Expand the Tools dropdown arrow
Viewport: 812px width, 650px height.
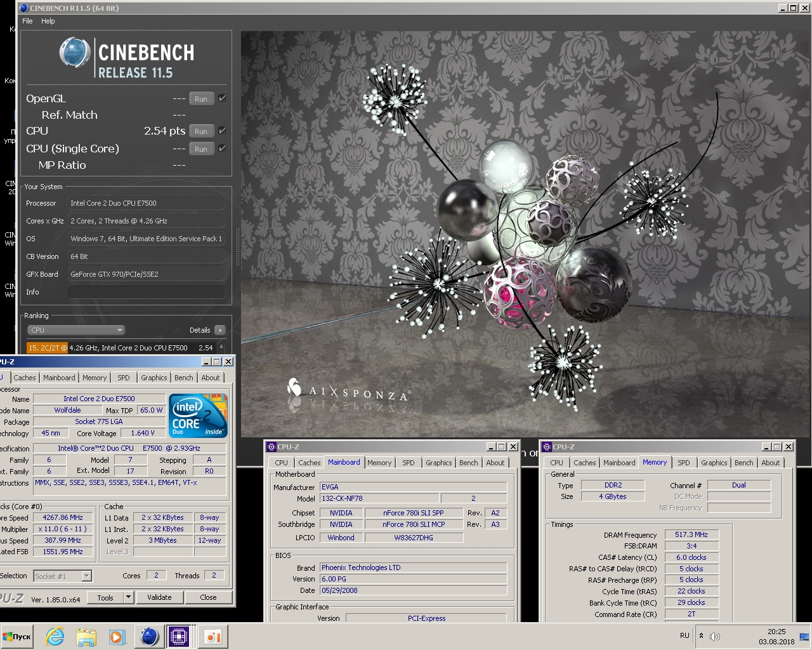pos(128,597)
